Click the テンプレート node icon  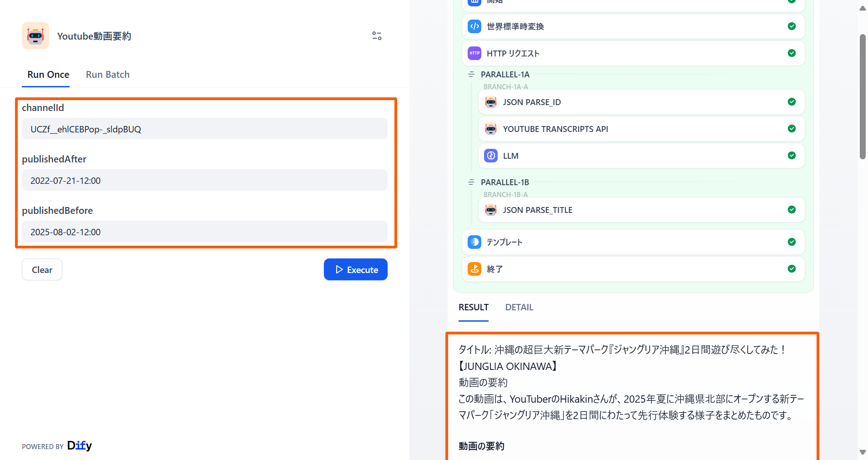click(474, 242)
